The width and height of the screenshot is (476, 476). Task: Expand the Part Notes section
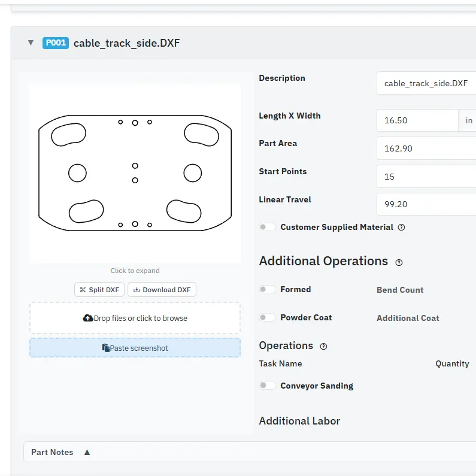(87, 453)
